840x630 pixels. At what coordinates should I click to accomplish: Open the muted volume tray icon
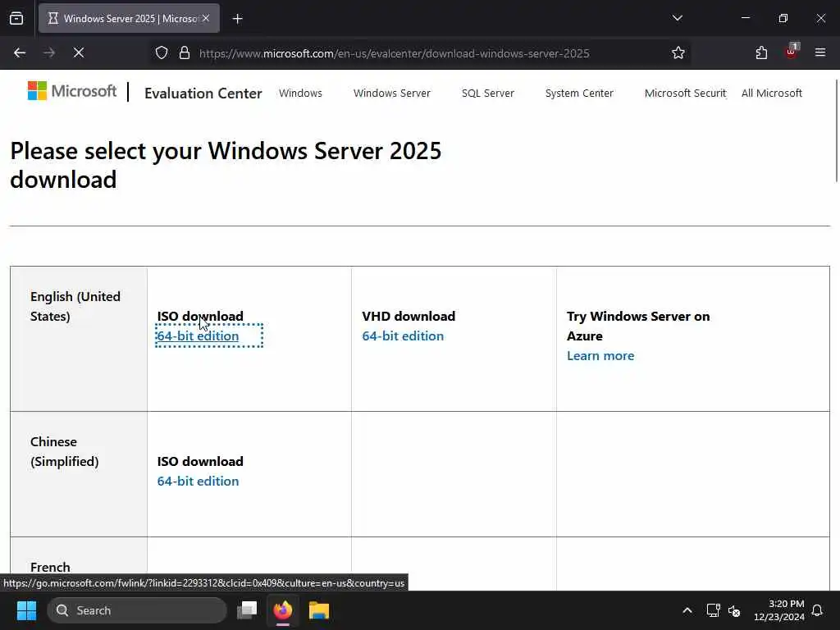734,610
